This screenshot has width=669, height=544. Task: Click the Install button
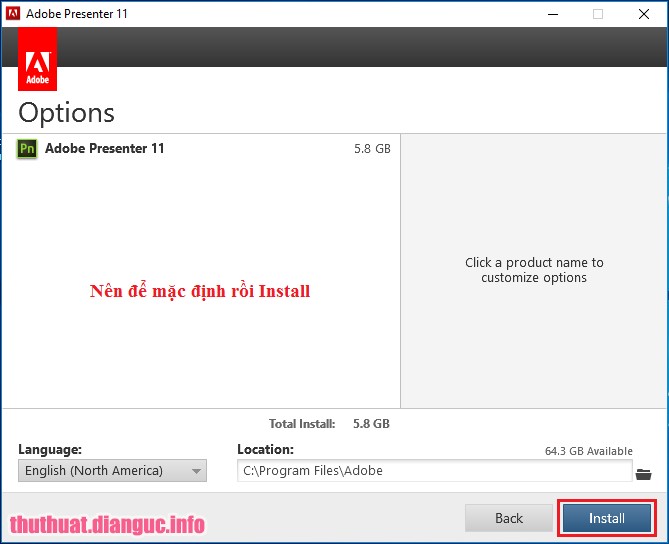[x=606, y=518]
